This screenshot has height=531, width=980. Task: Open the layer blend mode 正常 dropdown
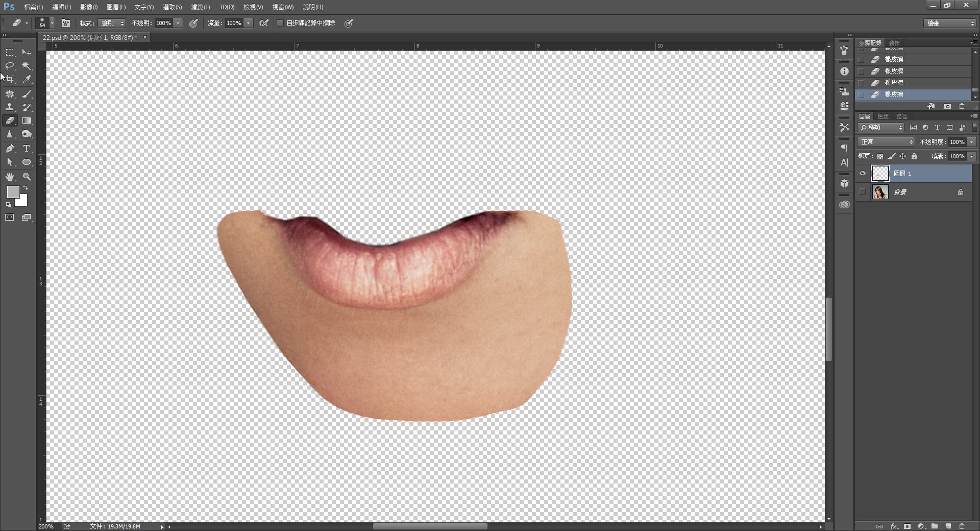click(x=886, y=142)
